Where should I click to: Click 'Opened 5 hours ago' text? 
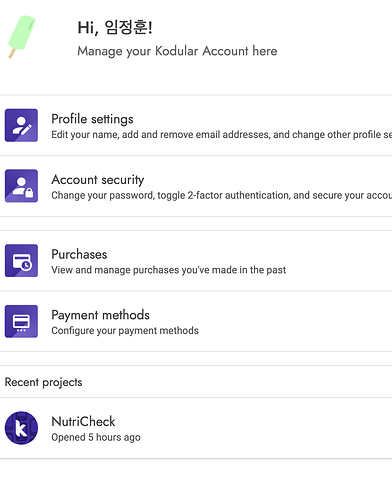[x=96, y=437]
